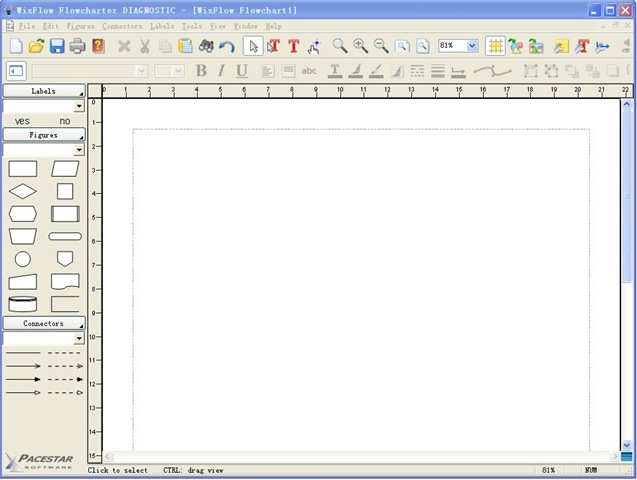The image size is (637, 480).
Task: Select the red T text tool
Action: 294,46
